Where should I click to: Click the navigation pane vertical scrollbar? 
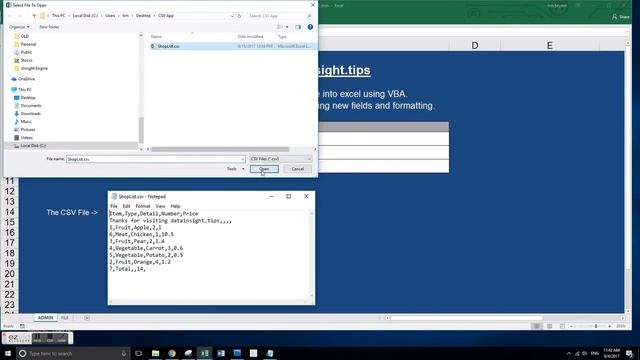pyautogui.click(x=141, y=130)
